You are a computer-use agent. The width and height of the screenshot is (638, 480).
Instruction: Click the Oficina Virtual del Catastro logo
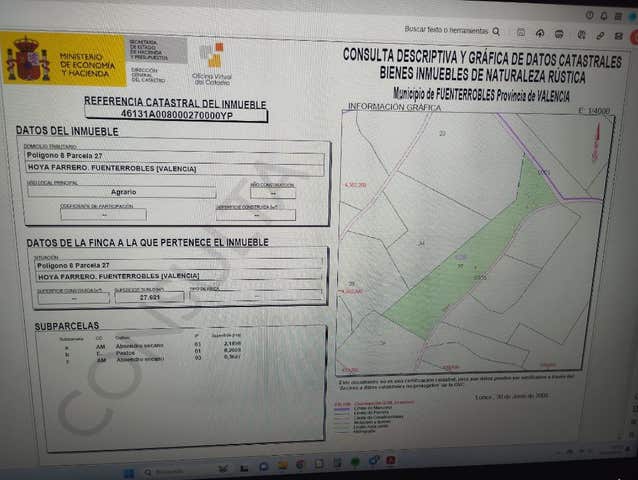pos(210,62)
